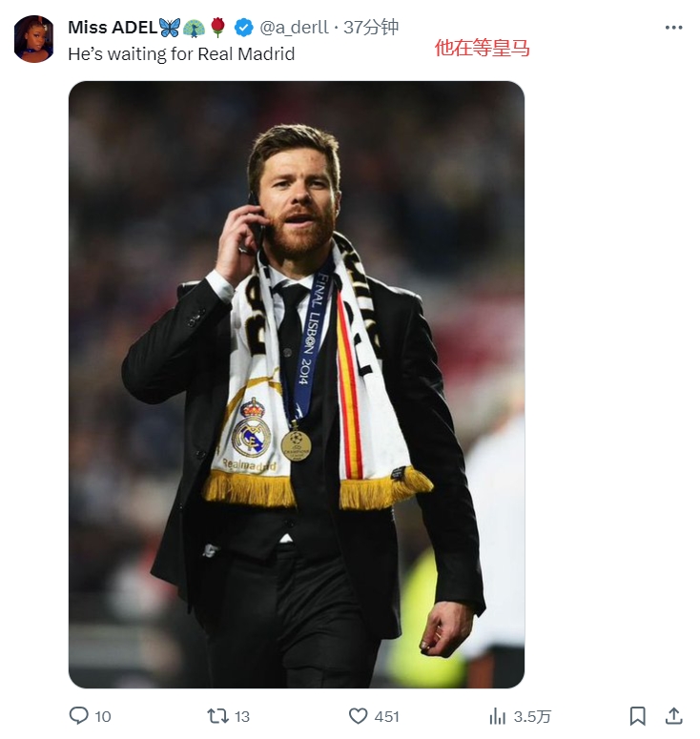700x739 pixels.
Task: Click the 3.5万 views count
Action: click(532, 716)
